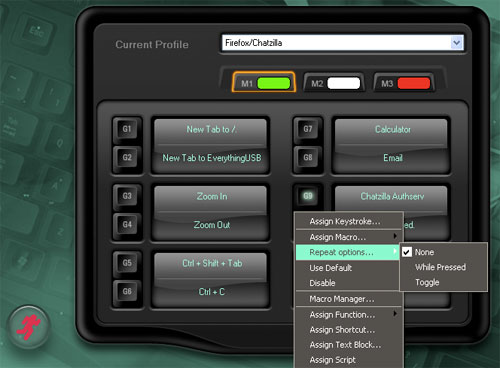Viewport: 500px width, 368px height.
Task: Click the New Tab to EverythingUSB assignment
Action: click(211, 158)
